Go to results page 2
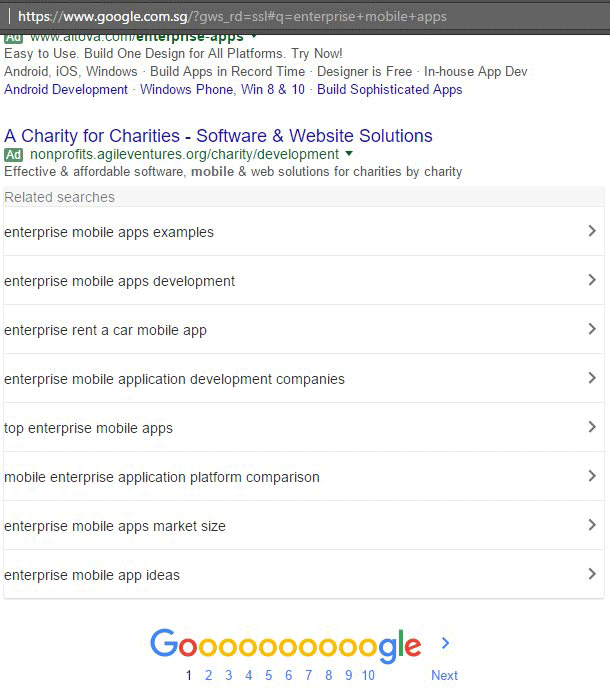This screenshot has width=610, height=693. click(x=209, y=675)
